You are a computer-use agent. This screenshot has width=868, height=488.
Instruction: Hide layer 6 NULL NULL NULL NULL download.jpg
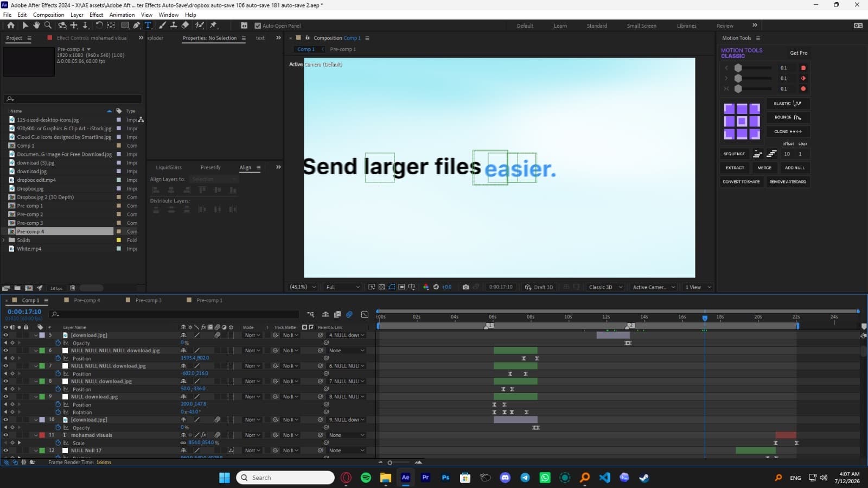tap(6, 350)
